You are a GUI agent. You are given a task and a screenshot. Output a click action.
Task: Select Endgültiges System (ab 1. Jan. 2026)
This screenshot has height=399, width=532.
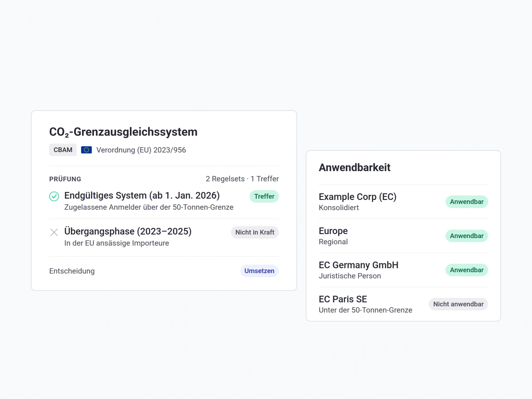(142, 196)
